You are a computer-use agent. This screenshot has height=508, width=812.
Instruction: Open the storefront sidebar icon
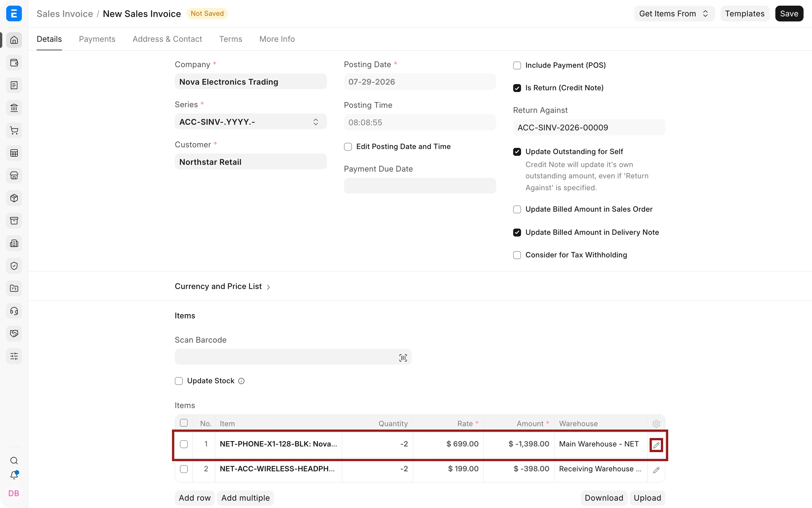click(x=14, y=176)
